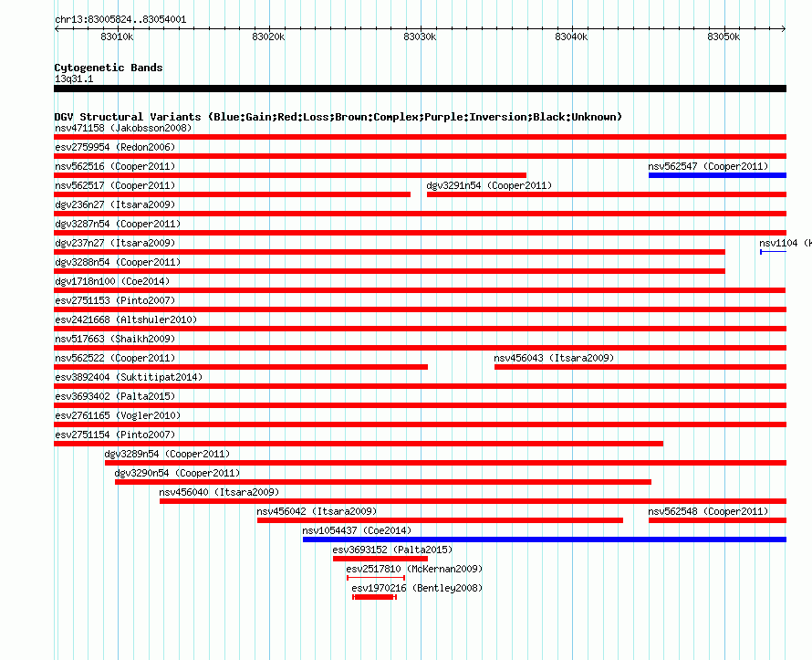The image size is (812, 660).
Task: Click the red bar under nsv562548
Action: pyautogui.click(x=717, y=520)
